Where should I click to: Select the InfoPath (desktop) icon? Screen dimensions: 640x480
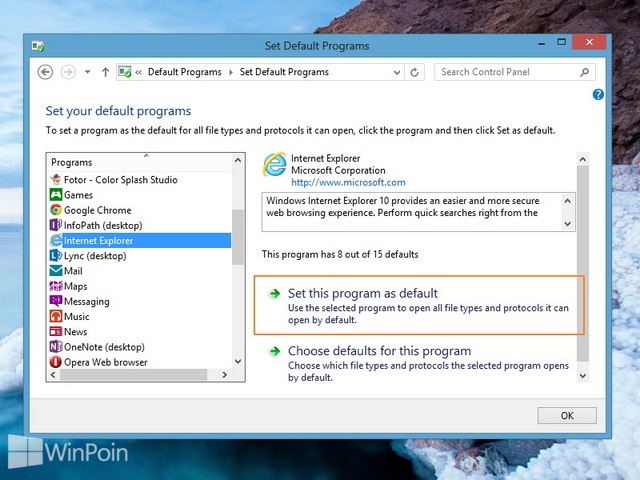[x=56, y=225]
